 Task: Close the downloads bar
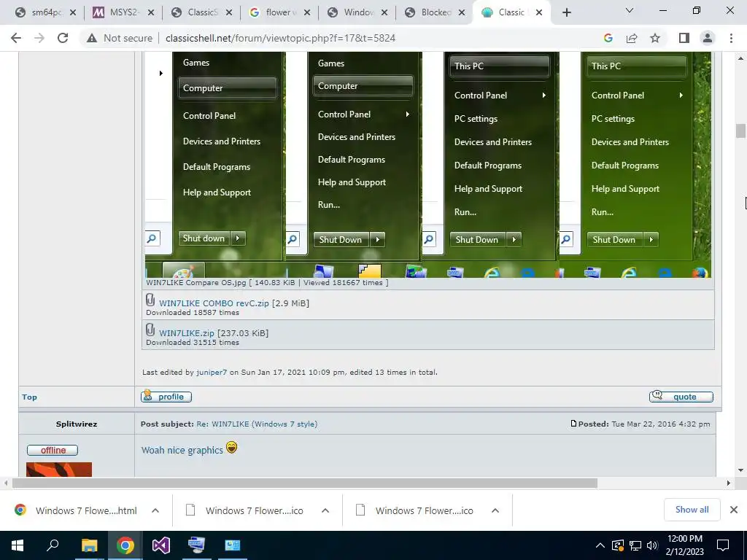(734, 510)
